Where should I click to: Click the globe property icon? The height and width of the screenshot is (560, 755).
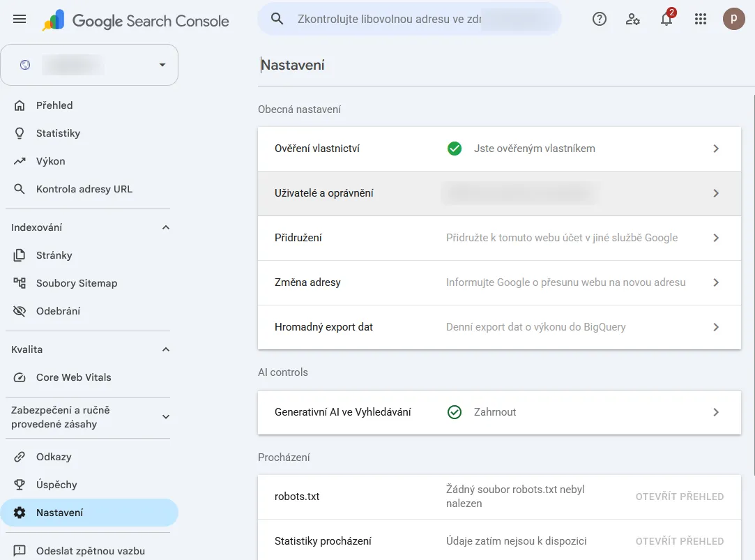click(25, 65)
